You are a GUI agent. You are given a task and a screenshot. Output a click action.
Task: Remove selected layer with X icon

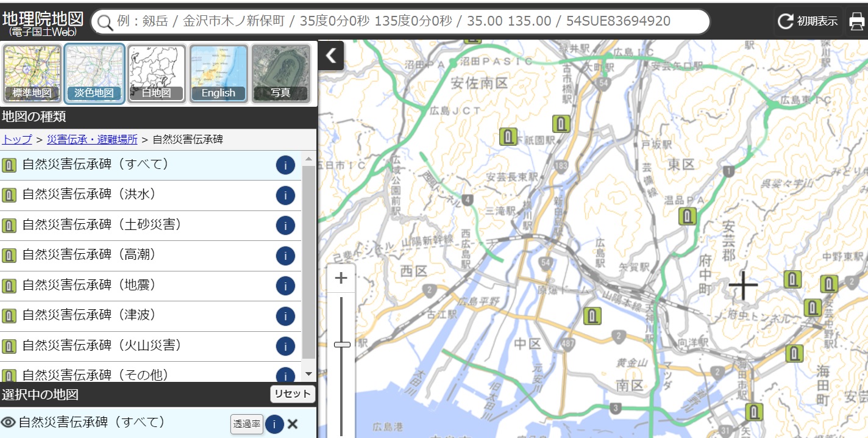293,424
